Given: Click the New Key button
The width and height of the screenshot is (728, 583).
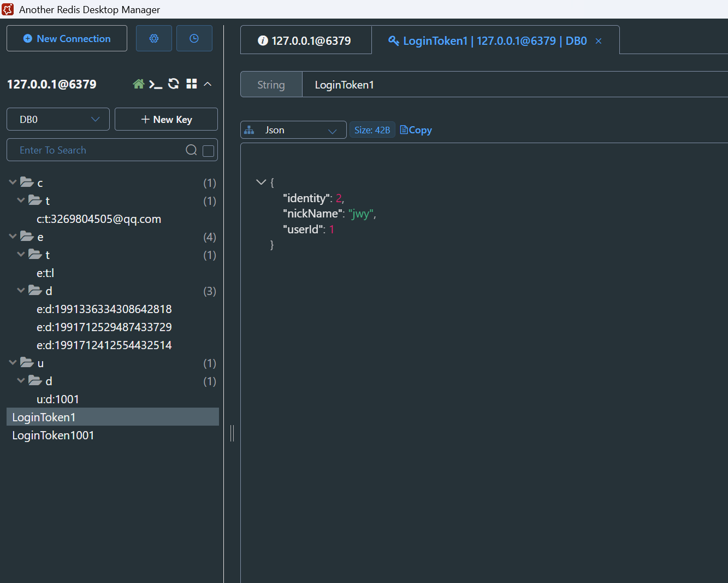Looking at the screenshot, I should (x=166, y=119).
